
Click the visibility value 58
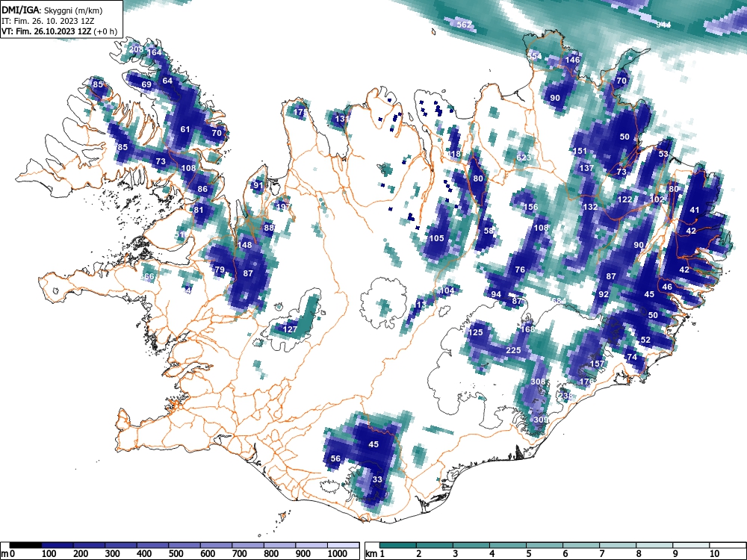coord(489,231)
